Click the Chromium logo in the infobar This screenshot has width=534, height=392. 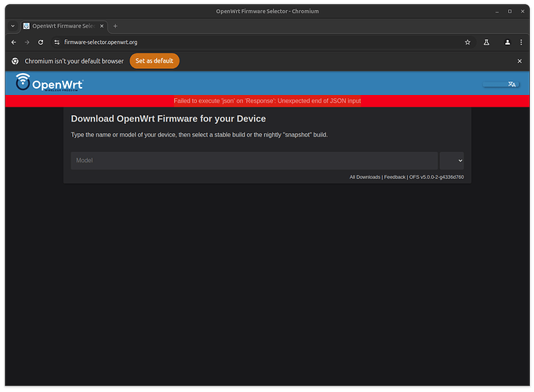[x=15, y=61]
